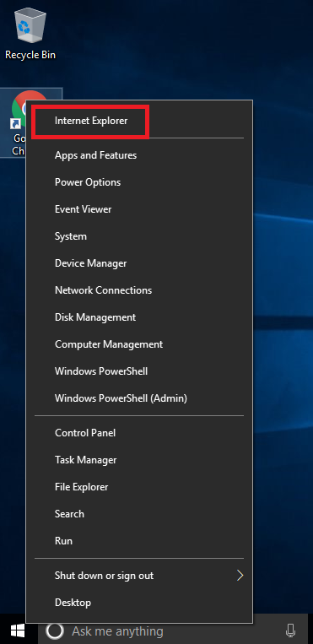Open Device Manager

point(139,263)
